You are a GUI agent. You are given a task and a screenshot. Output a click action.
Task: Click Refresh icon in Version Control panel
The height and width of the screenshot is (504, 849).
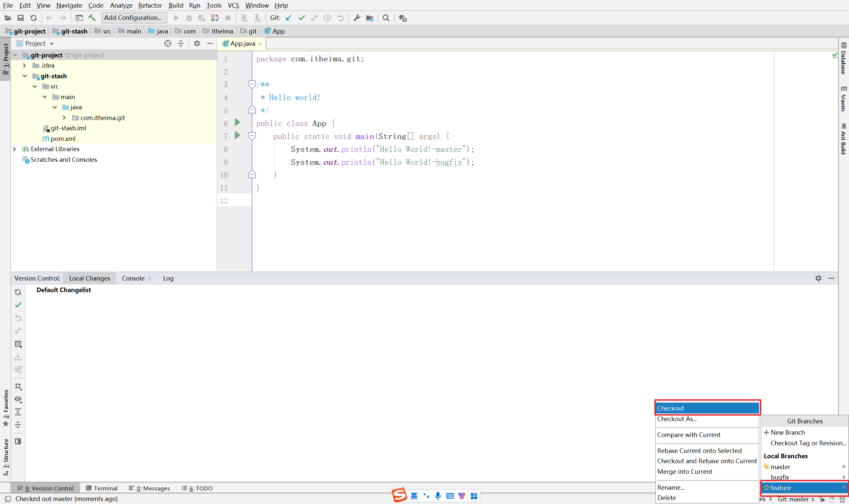(x=18, y=292)
